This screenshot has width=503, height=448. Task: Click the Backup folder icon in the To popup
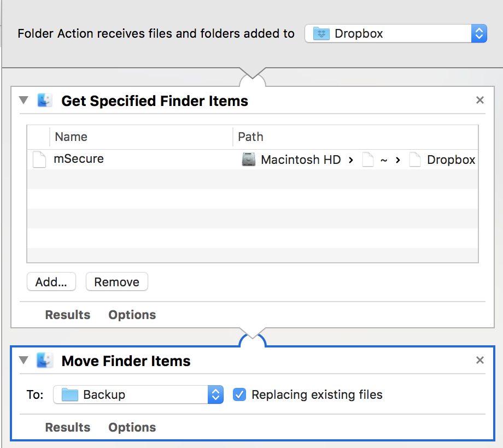[x=69, y=394]
